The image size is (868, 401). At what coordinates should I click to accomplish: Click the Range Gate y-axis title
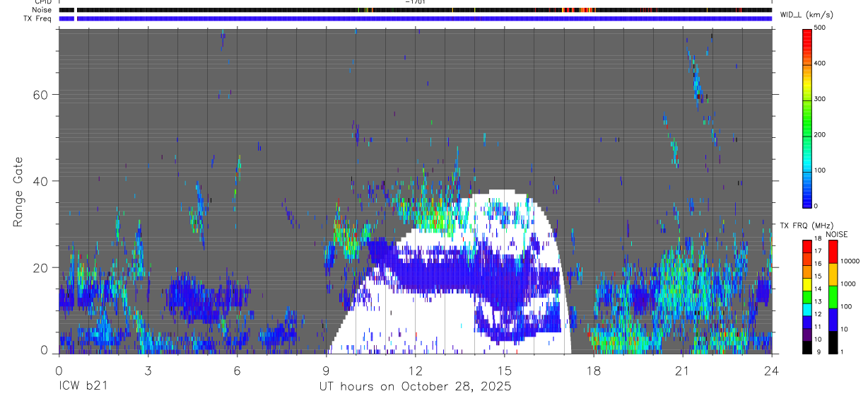18,192
